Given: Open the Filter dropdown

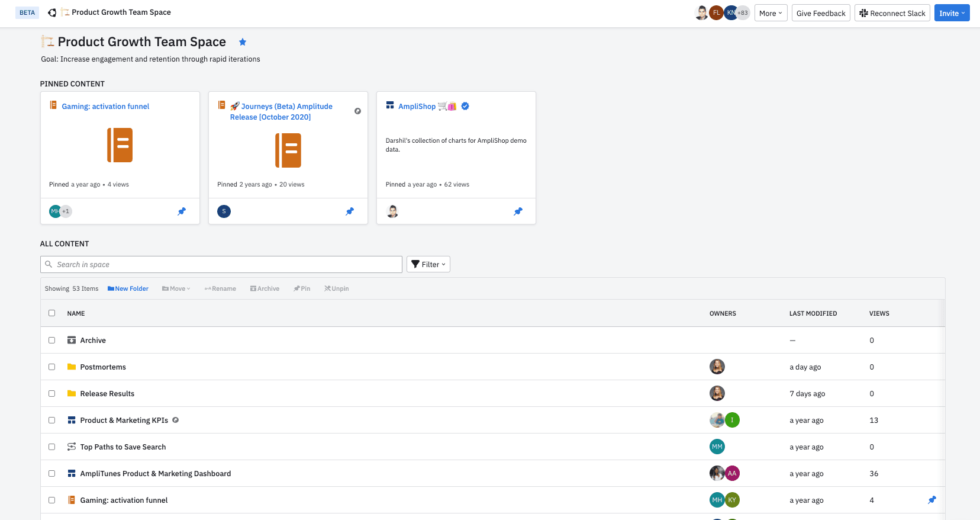Looking at the screenshot, I should click(428, 264).
